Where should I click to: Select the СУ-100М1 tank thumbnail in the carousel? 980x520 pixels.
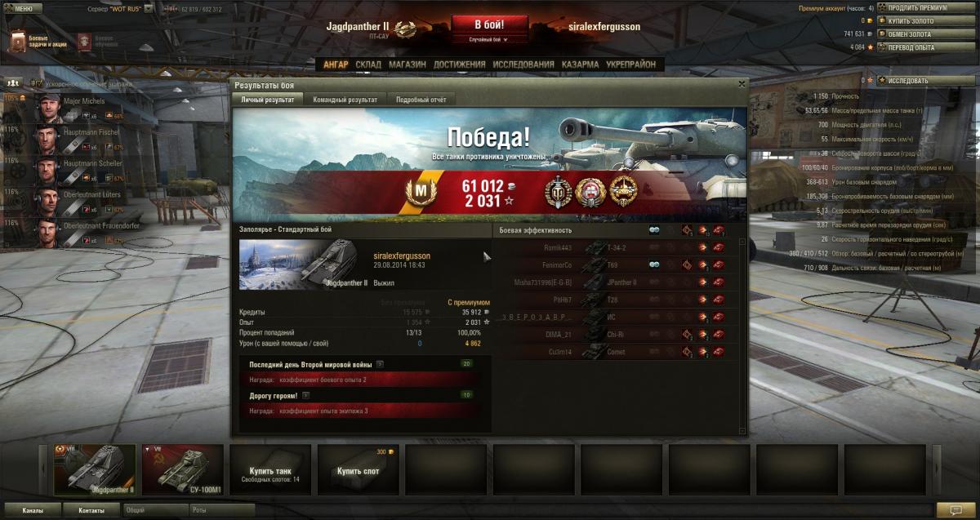tap(182, 470)
